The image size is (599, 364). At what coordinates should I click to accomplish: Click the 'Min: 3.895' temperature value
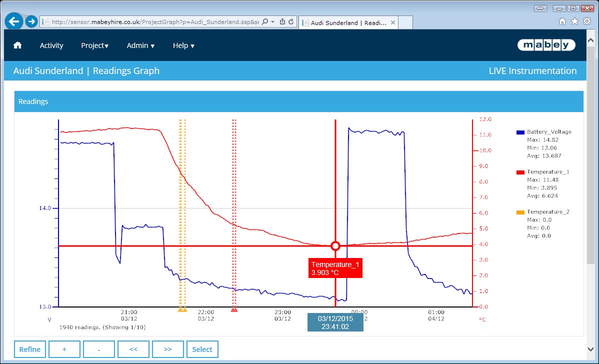(x=542, y=188)
